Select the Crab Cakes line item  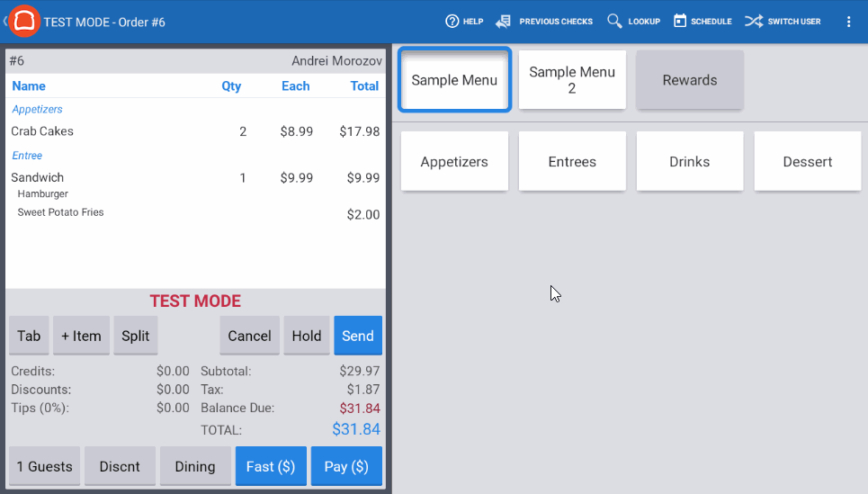195,131
